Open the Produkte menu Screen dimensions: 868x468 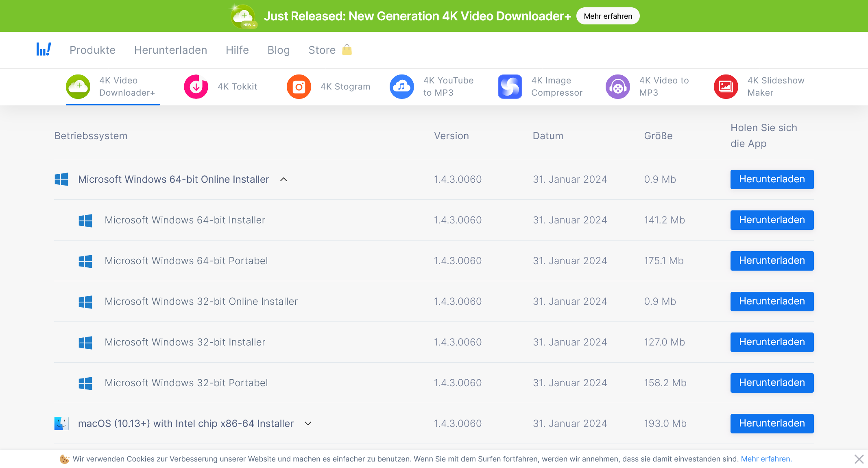pyautogui.click(x=92, y=50)
